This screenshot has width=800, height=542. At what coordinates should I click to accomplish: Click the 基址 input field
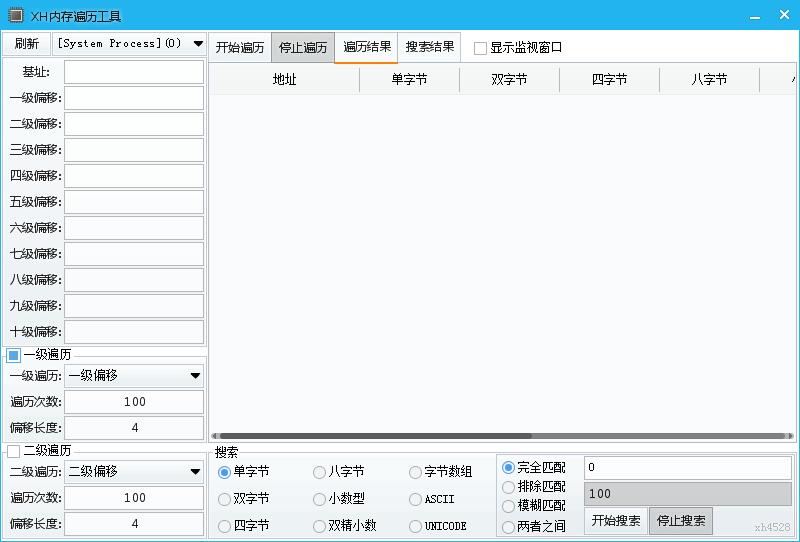[x=134, y=72]
